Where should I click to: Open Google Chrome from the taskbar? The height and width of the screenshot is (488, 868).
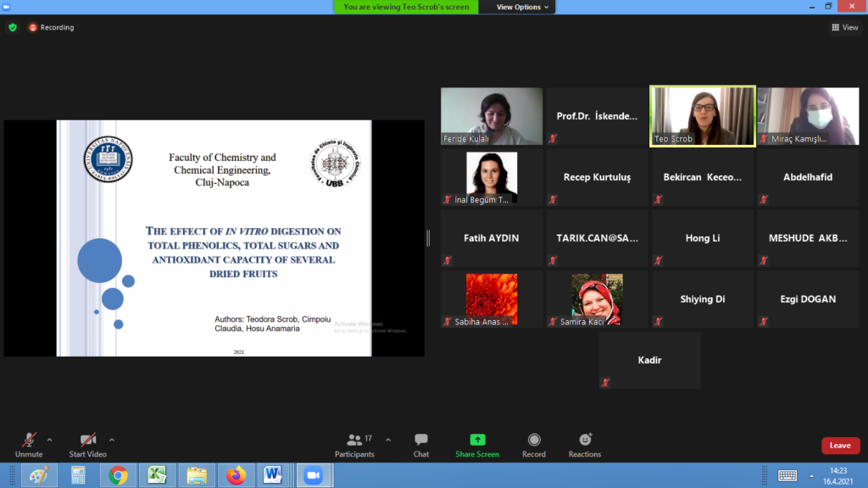(118, 475)
